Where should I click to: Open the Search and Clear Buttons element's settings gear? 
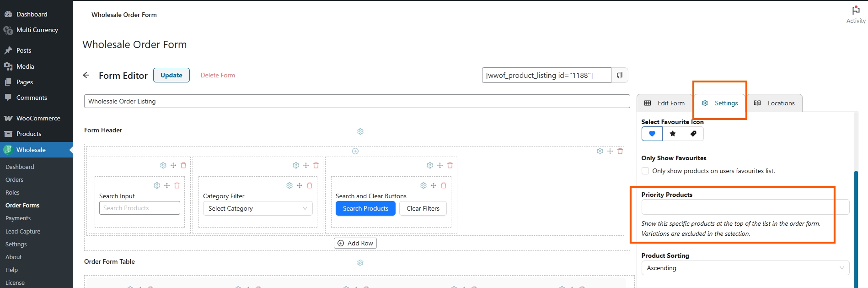[x=423, y=185]
